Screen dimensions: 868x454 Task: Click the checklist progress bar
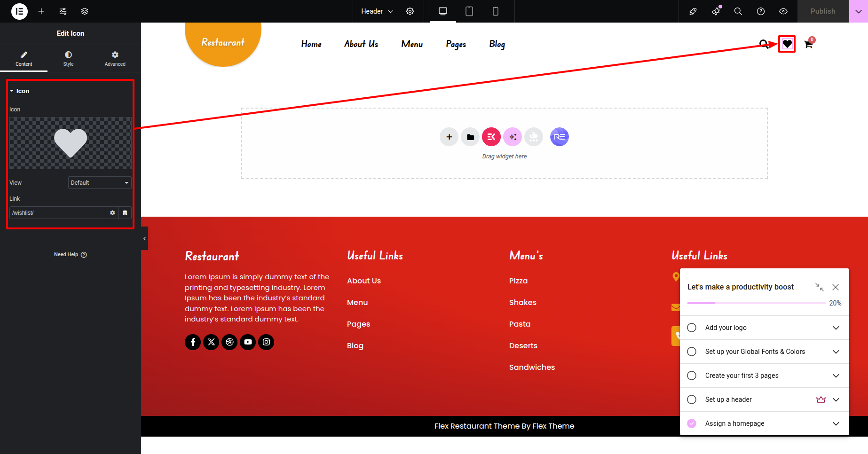click(756, 303)
